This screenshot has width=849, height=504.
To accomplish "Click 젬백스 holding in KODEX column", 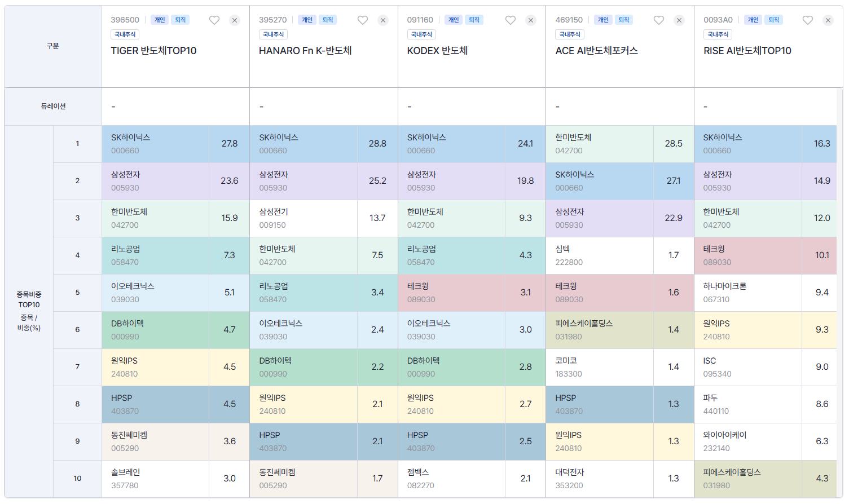I will pos(418,472).
